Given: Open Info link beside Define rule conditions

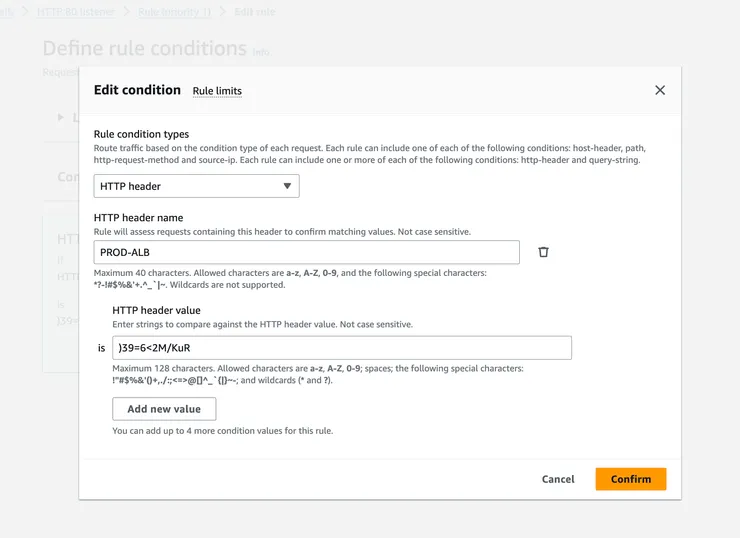Looking at the screenshot, I should (262, 51).
